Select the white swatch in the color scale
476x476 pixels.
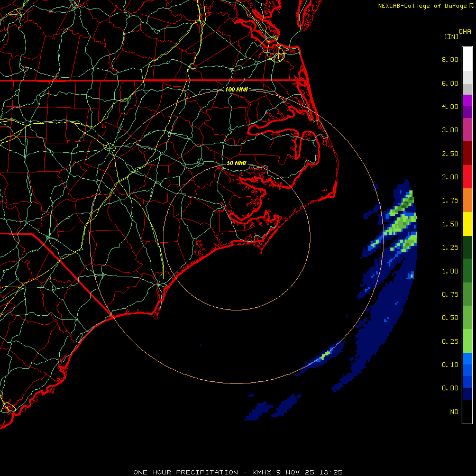[467, 59]
